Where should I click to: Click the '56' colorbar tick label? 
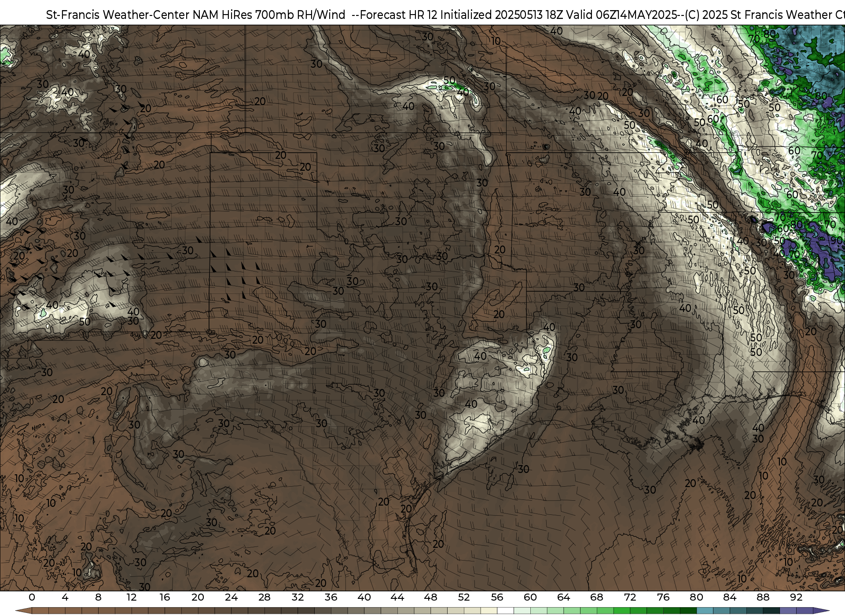[x=497, y=597]
